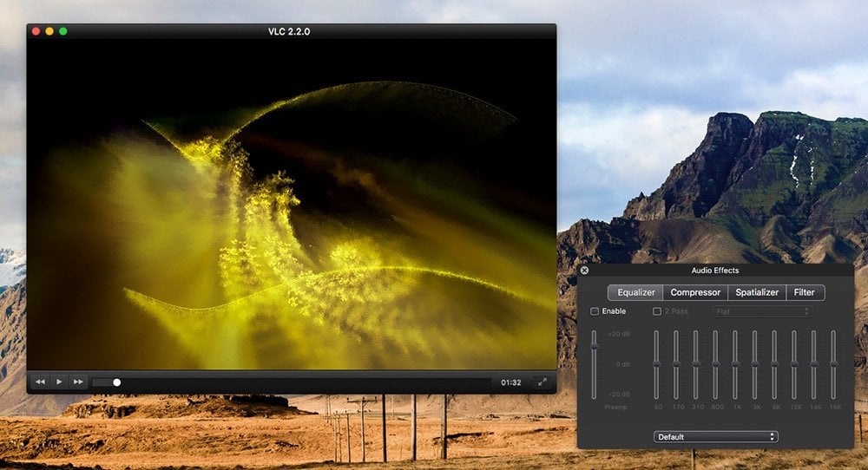Viewport: 868px width, 470px height.
Task: Open the Flat equalizer preset dropdown
Action: tap(762, 311)
